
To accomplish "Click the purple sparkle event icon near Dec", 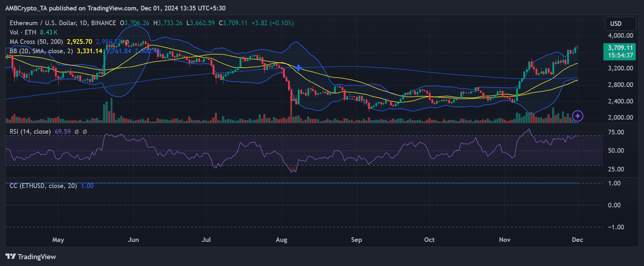I will click(x=578, y=116).
